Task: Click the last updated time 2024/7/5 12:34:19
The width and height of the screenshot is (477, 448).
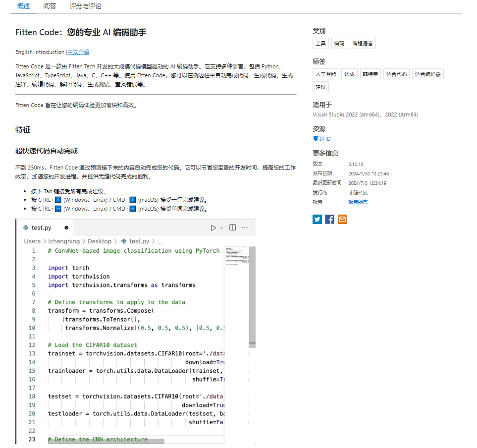Action: click(367, 183)
